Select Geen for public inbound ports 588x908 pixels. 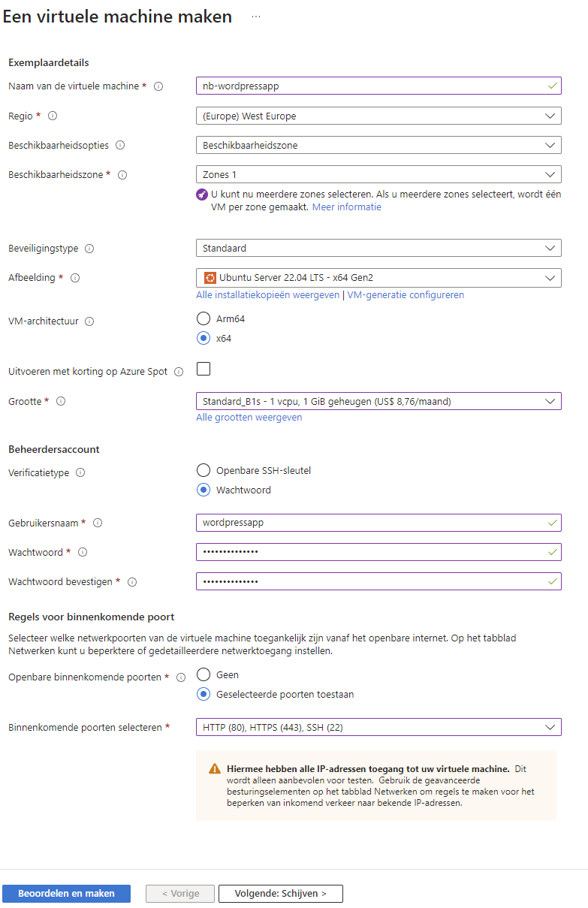click(203, 675)
